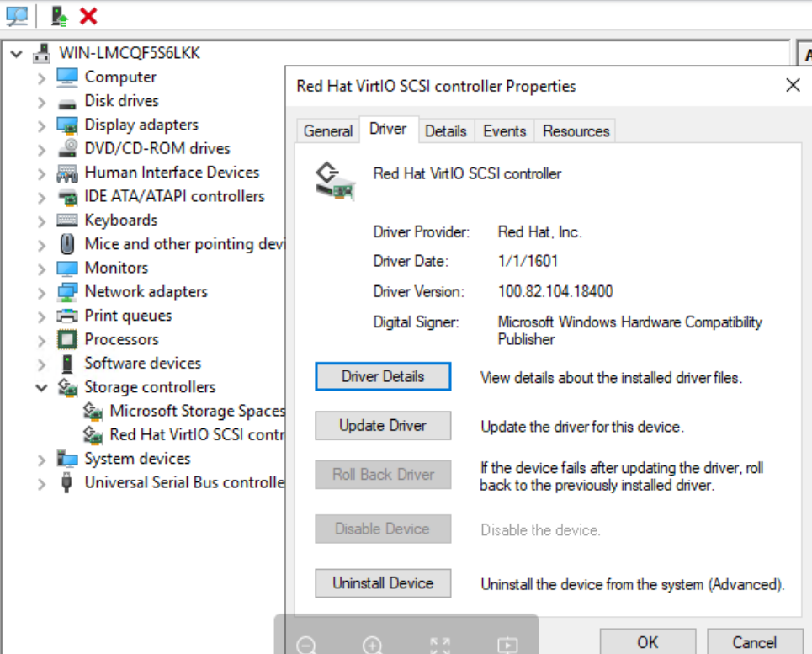
Task: Click the Update Driver button
Action: click(x=383, y=426)
